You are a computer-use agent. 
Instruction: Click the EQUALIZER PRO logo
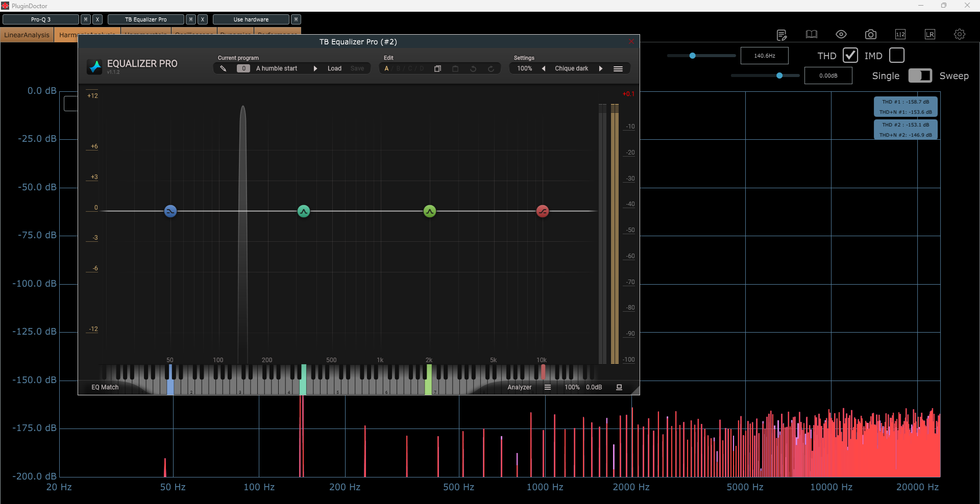click(x=132, y=66)
